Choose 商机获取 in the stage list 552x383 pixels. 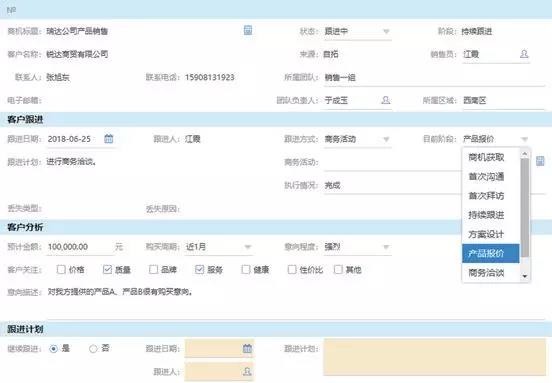point(491,157)
